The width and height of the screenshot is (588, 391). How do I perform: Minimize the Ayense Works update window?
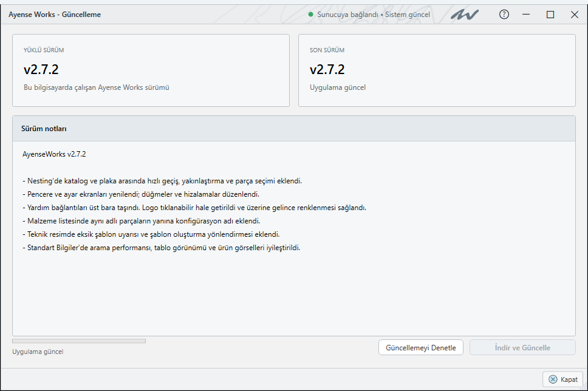[x=526, y=15]
